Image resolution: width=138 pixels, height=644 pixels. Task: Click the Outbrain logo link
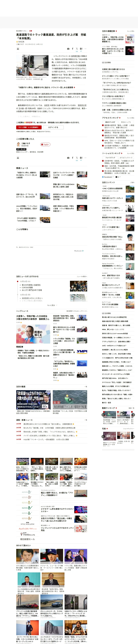(79, 251)
